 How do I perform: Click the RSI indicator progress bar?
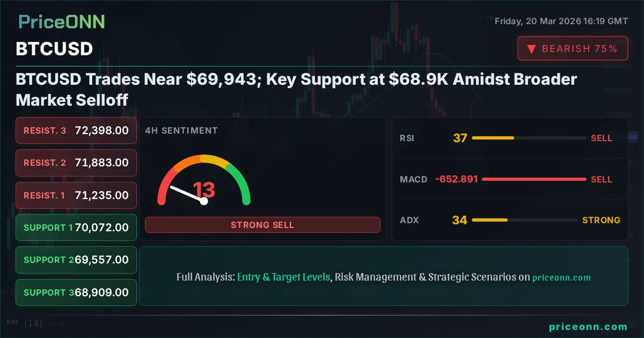(x=529, y=138)
